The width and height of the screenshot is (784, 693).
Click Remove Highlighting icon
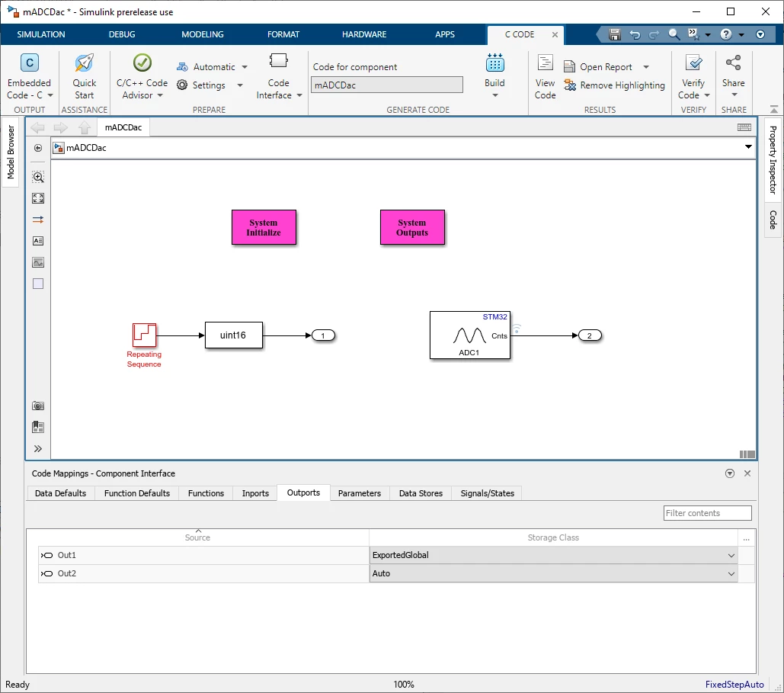coord(569,85)
